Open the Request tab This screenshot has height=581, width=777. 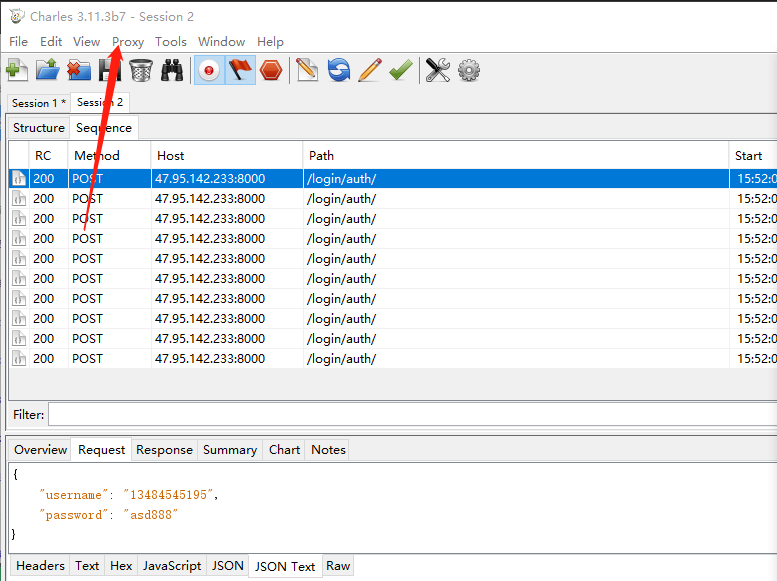[x=102, y=450]
